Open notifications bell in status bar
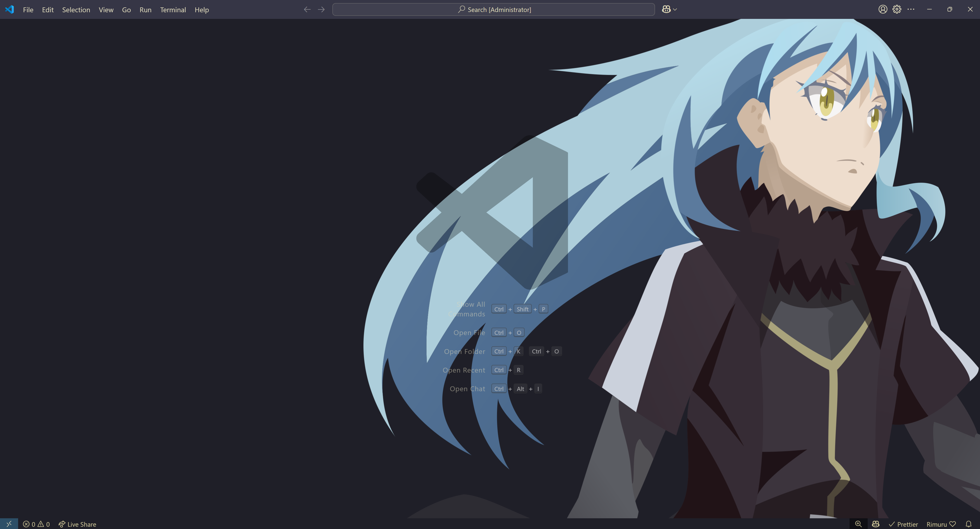 click(x=969, y=524)
